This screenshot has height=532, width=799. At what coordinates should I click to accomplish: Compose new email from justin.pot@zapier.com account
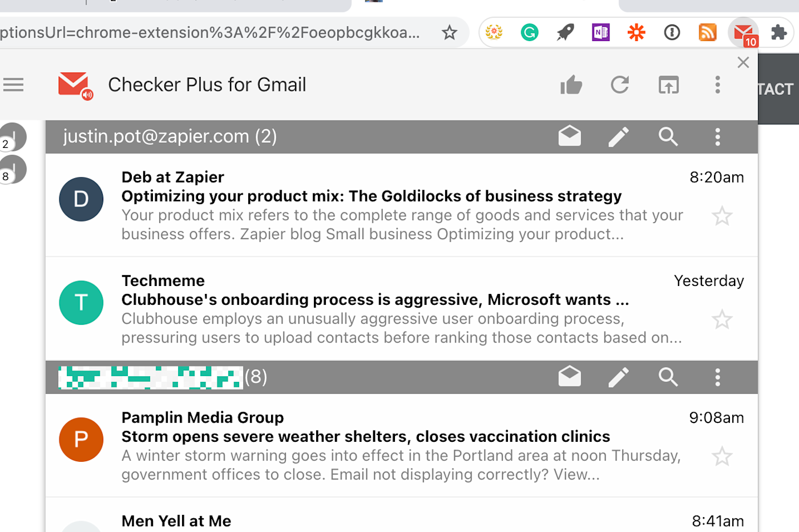619,136
